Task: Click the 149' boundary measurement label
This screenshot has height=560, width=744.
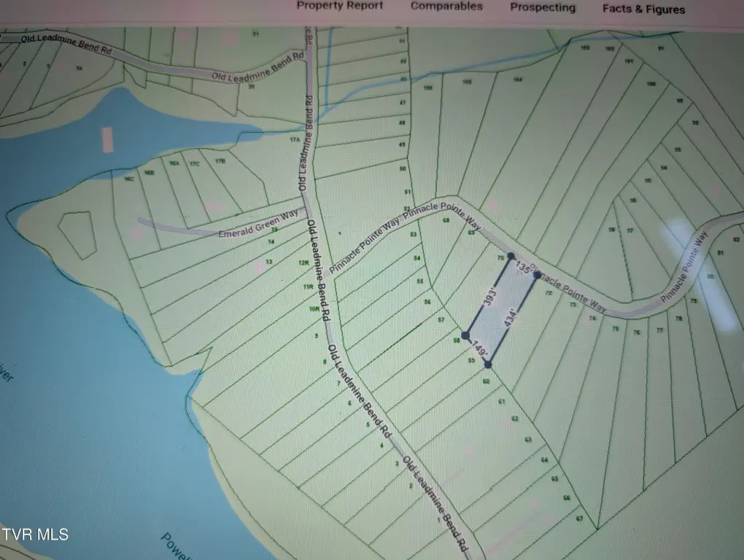Action: (x=476, y=350)
